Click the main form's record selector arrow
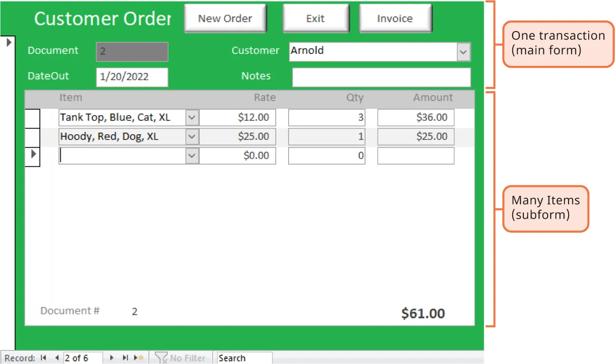Viewport: 615px width, 364px height. pyautogui.click(x=9, y=42)
